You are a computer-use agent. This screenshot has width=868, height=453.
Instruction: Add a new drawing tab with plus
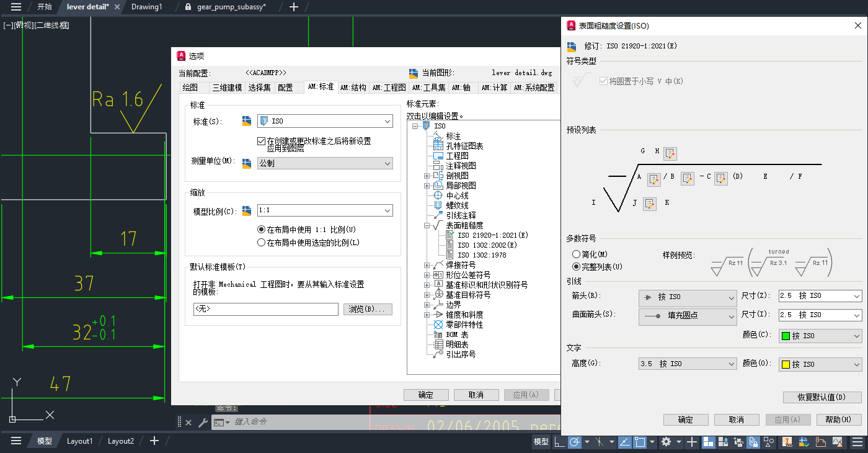click(294, 7)
